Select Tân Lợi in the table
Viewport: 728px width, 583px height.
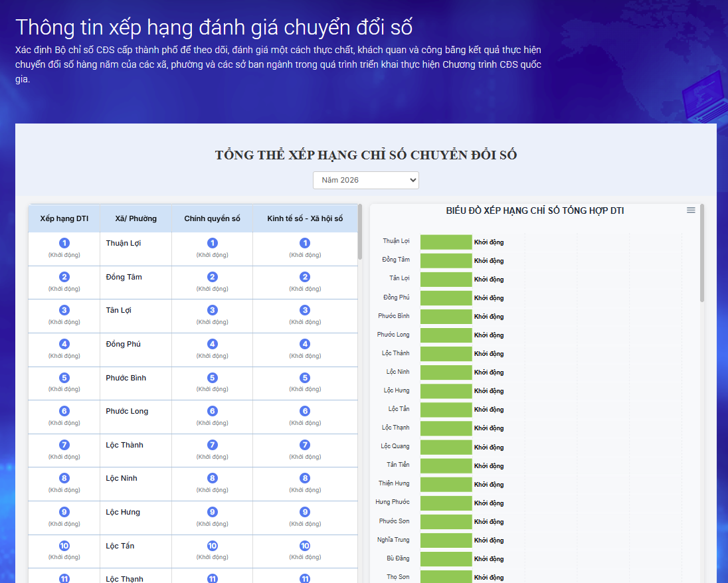[x=118, y=310]
